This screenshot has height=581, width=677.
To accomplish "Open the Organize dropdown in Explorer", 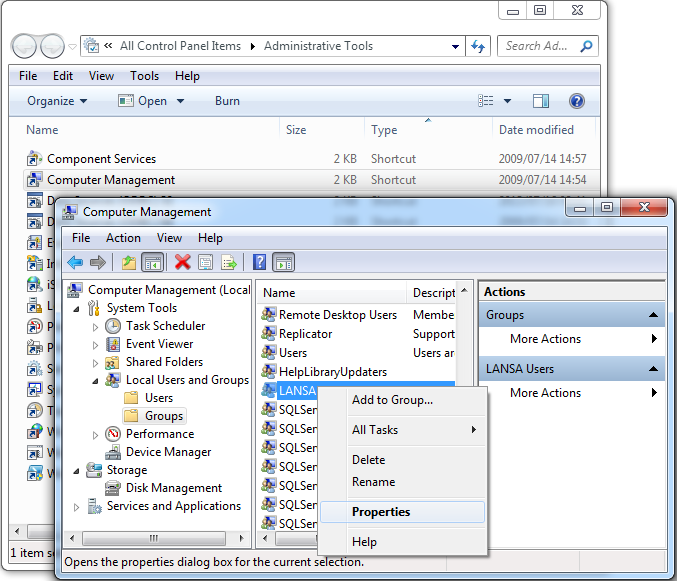I will 57,101.
